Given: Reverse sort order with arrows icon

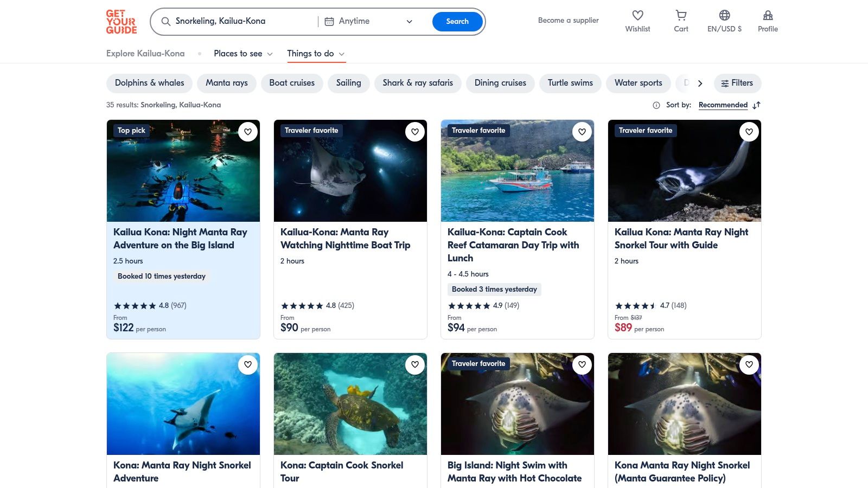Looking at the screenshot, I should 757,105.
